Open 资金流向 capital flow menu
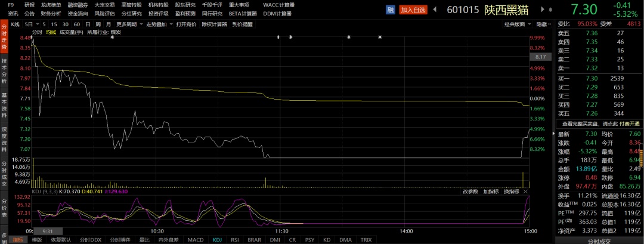 coord(78,14)
